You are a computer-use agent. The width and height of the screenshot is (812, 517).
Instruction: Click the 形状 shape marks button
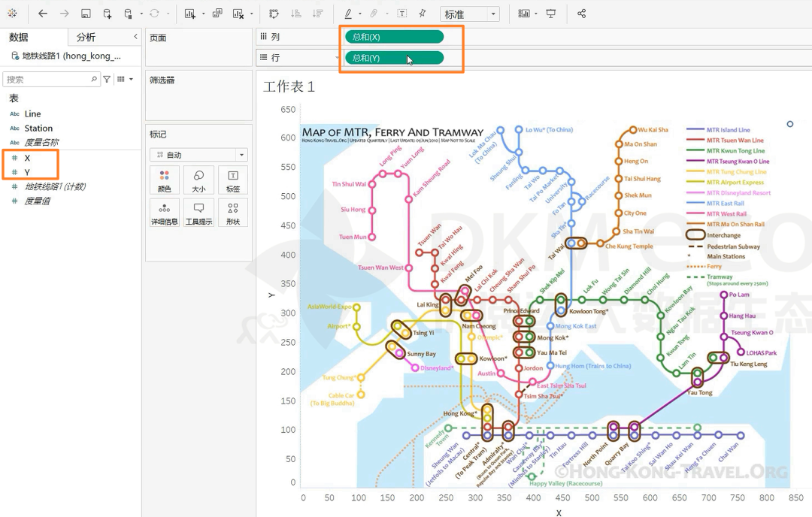click(233, 213)
